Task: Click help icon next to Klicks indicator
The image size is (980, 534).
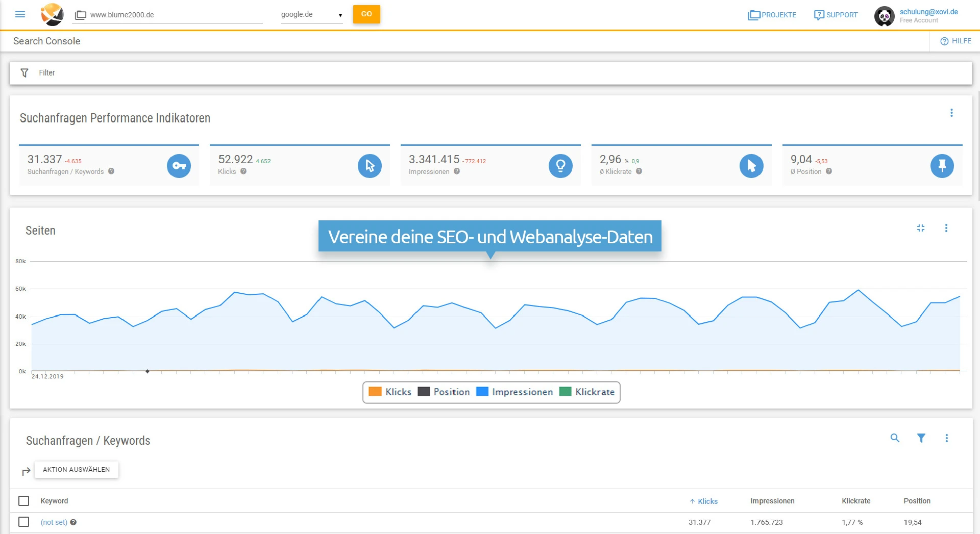Action: pyautogui.click(x=243, y=171)
